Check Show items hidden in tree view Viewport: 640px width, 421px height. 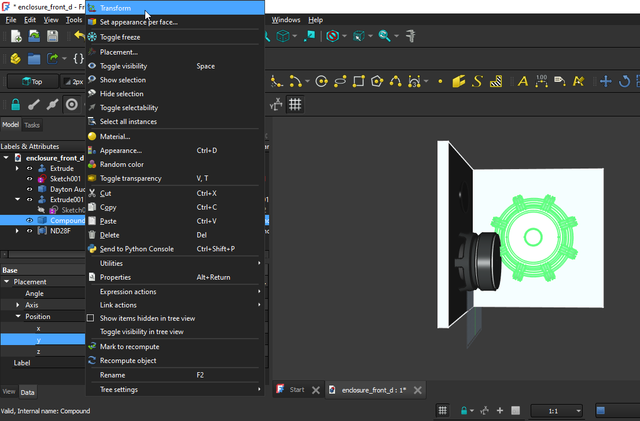(x=91, y=318)
